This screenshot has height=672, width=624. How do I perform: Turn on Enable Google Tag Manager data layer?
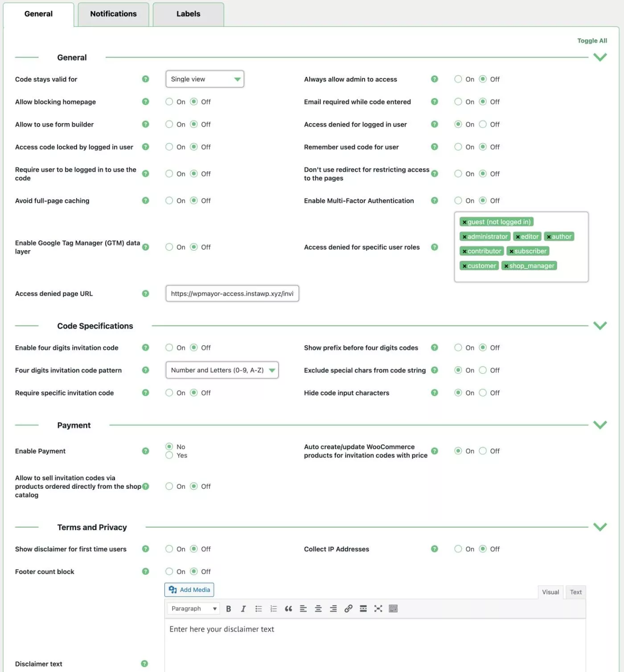(169, 247)
